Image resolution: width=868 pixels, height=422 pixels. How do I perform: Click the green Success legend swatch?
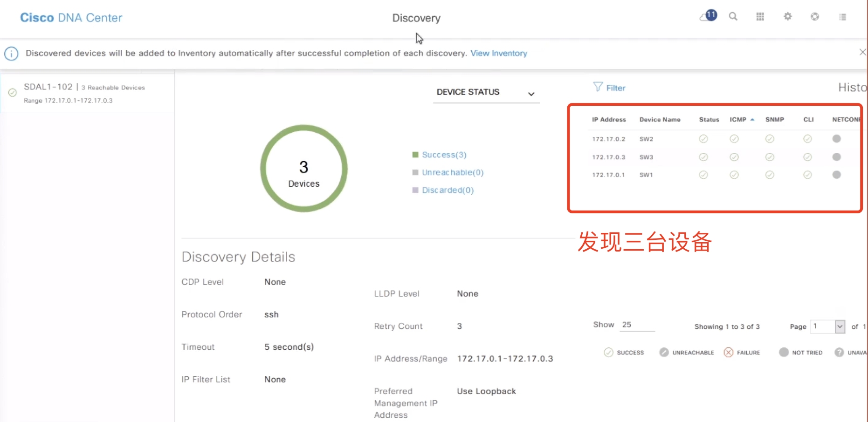[x=415, y=155]
